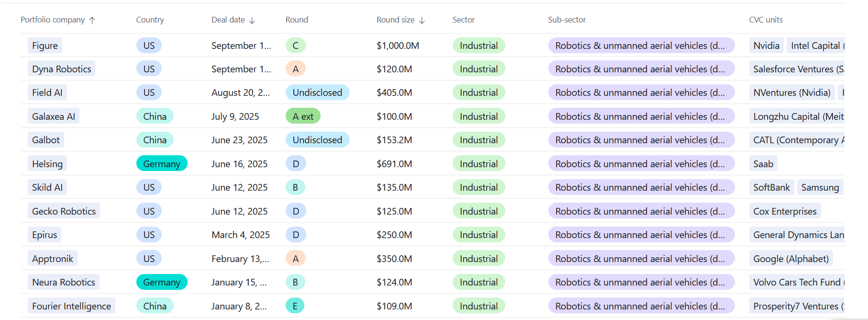This screenshot has width=868, height=320.
Task: Click the Sub-sector column header
Action: click(x=567, y=20)
